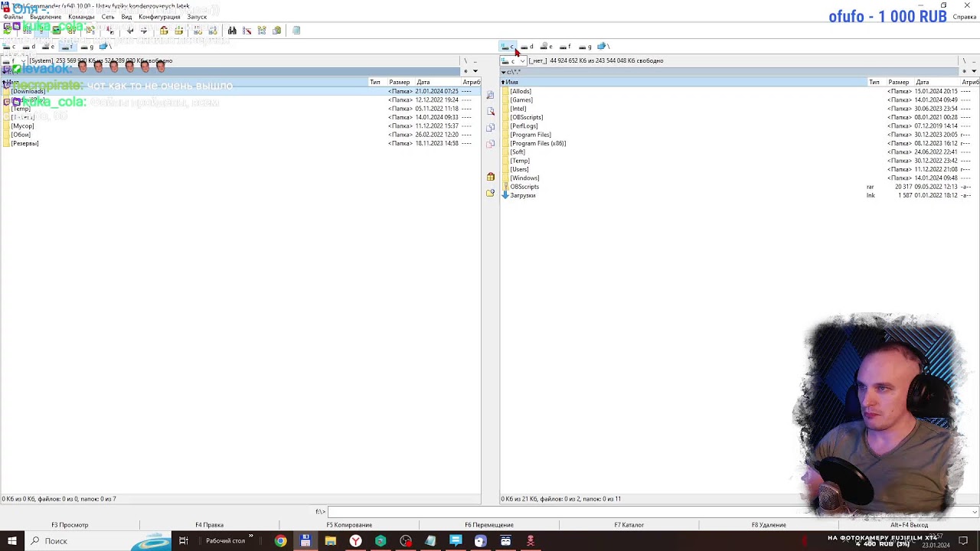Select drive d in left drive bar

pyautogui.click(x=29, y=47)
